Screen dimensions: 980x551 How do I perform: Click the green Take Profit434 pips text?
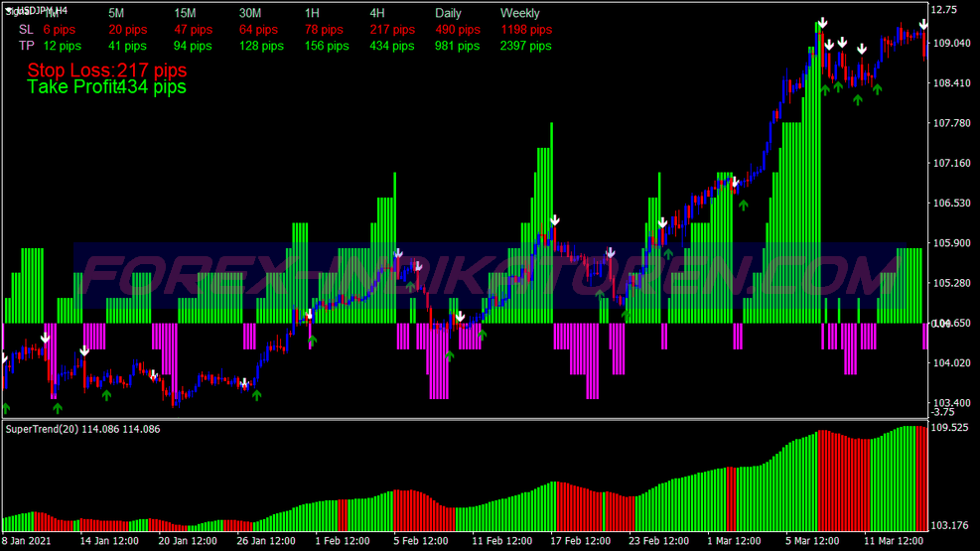pos(106,87)
